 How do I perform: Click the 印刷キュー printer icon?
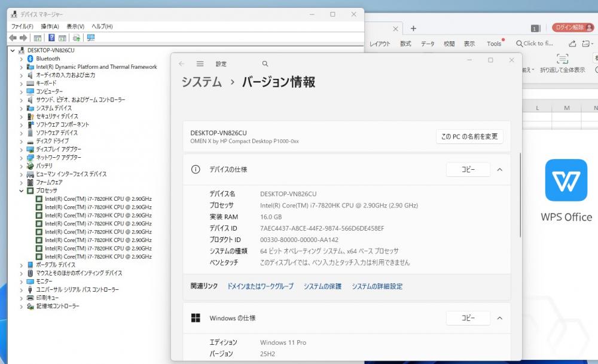click(x=30, y=298)
